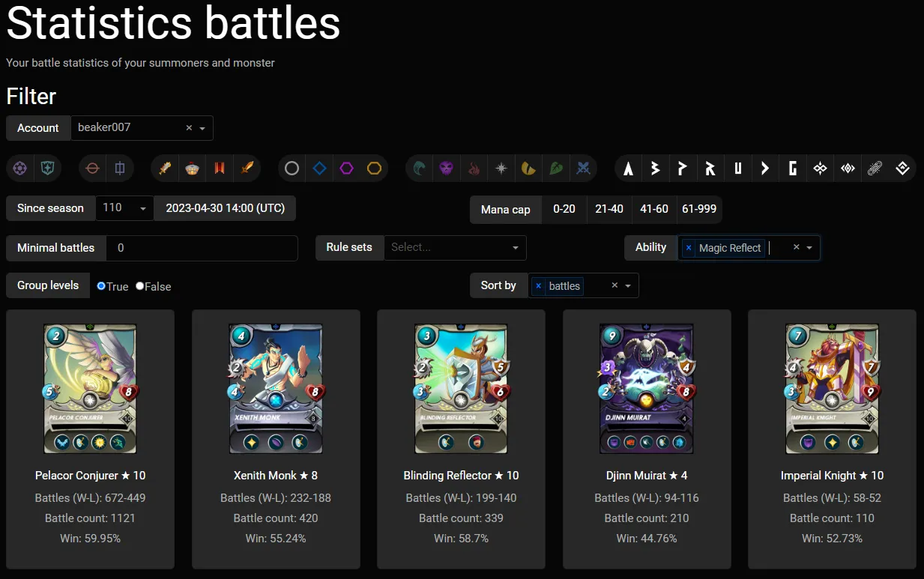924x579 pixels.
Task: Filter by Alpha edition A rune icon
Action: 629,169
